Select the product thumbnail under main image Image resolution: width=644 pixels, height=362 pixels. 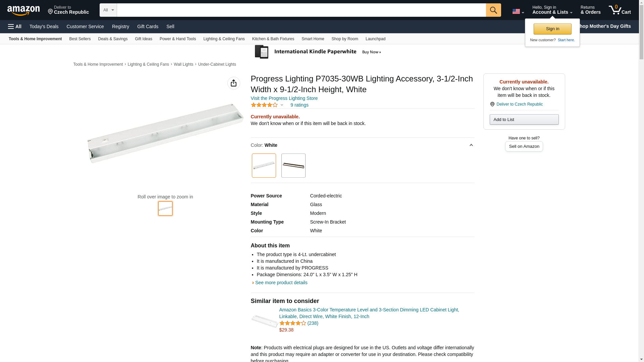[165, 208]
